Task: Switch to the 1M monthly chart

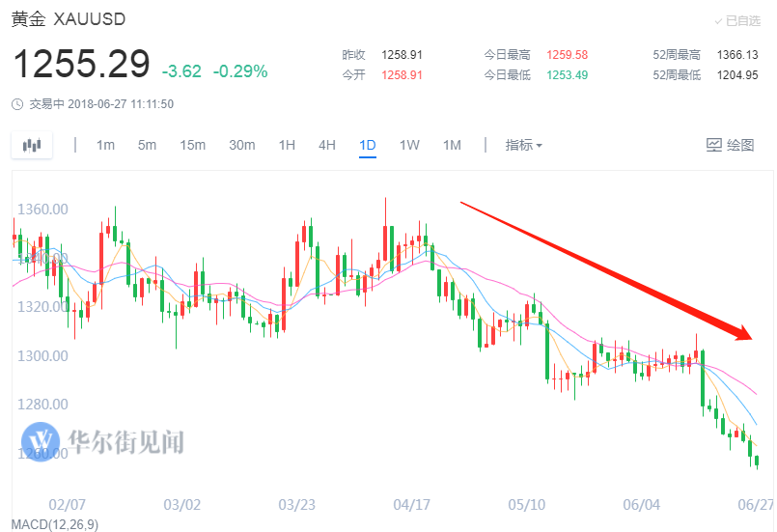Action: click(452, 145)
